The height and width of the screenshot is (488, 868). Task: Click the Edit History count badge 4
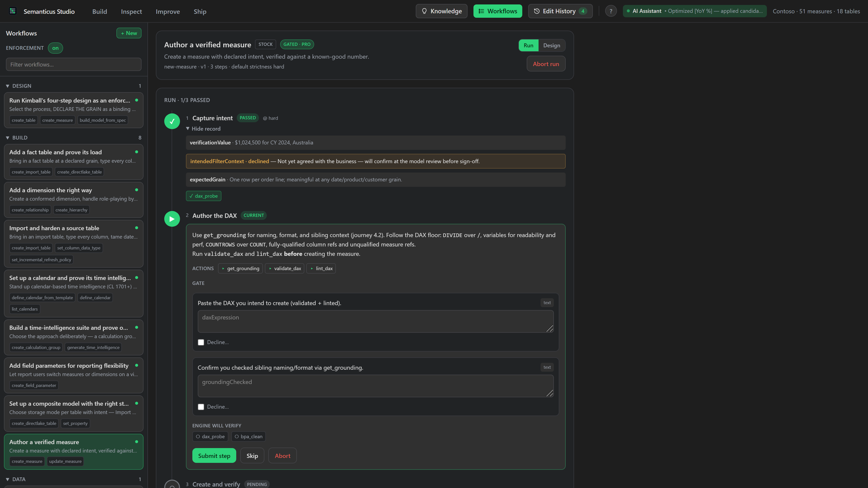[x=583, y=11]
